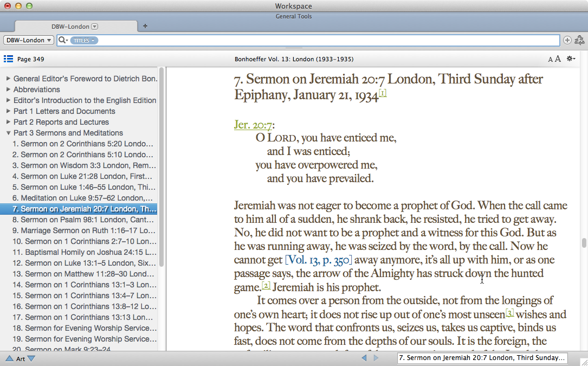Viewport: 588px width, 366px height.
Task: Select the DBW-London workspace tab
Action: tap(76, 26)
